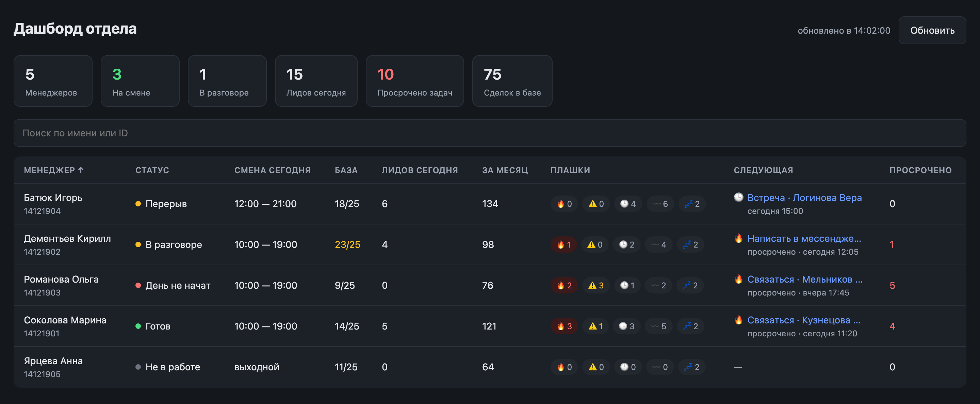
Task: Sort by the Статус column header
Action: tap(152, 170)
